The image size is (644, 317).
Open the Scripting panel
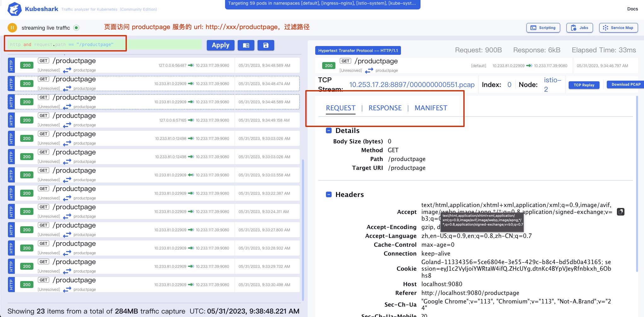tap(543, 28)
